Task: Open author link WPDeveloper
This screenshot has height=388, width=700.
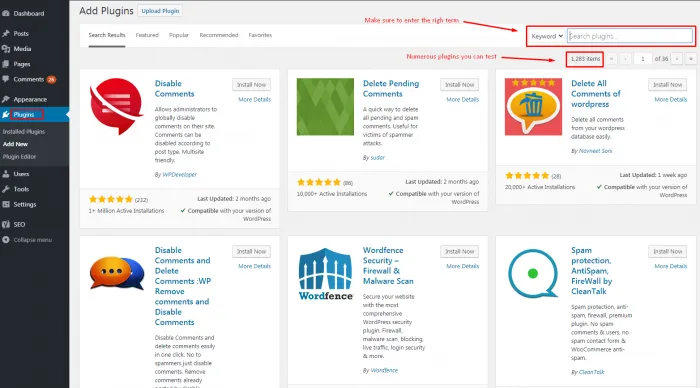Action: tap(179, 175)
